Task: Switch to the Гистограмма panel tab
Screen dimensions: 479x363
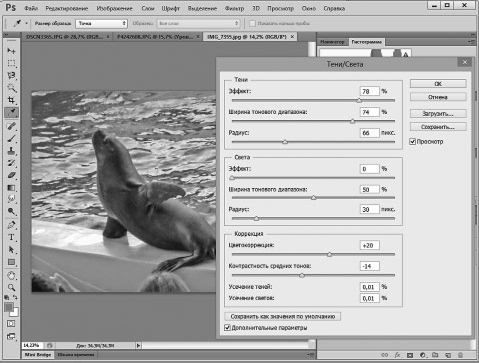Action: pyautogui.click(x=366, y=42)
